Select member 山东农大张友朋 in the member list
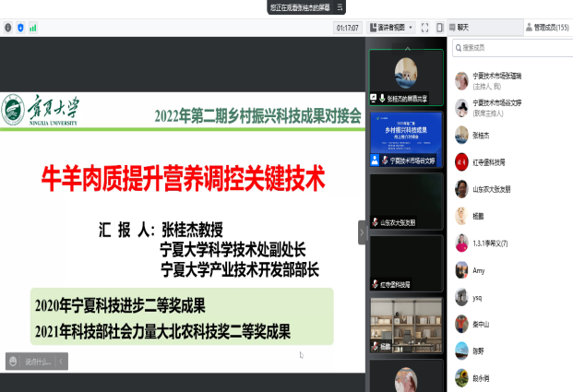Viewport: 573px width, 392px height. pyautogui.click(x=510, y=189)
